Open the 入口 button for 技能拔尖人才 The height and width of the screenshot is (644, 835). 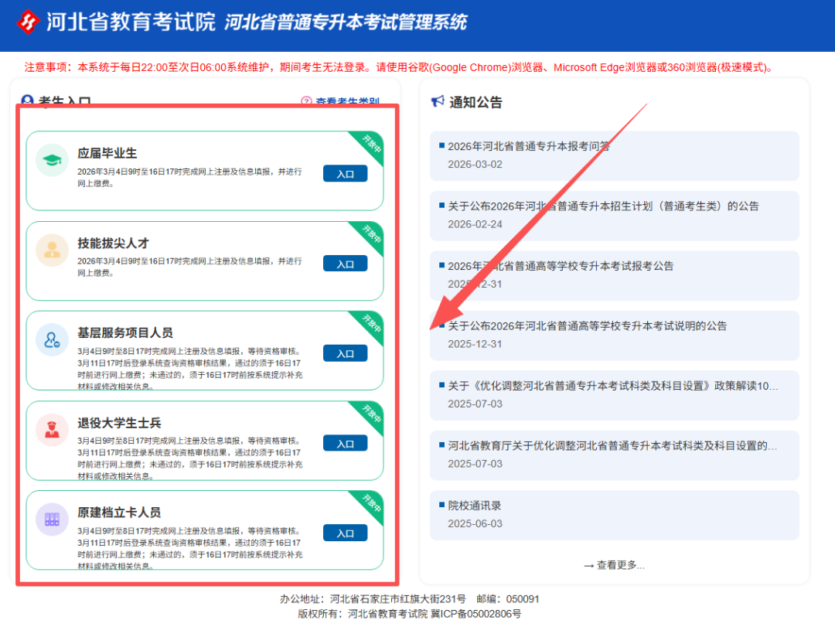click(x=345, y=264)
